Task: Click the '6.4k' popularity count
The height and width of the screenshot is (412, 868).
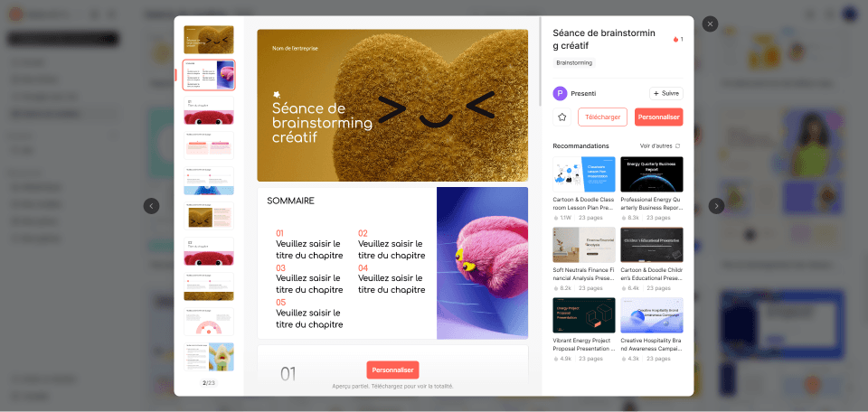Action: coord(633,288)
